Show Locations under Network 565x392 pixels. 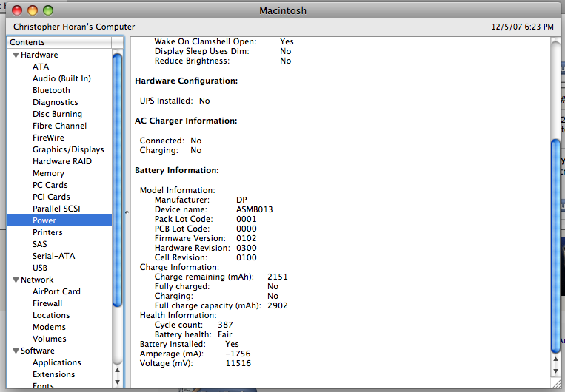pos(51,315)
